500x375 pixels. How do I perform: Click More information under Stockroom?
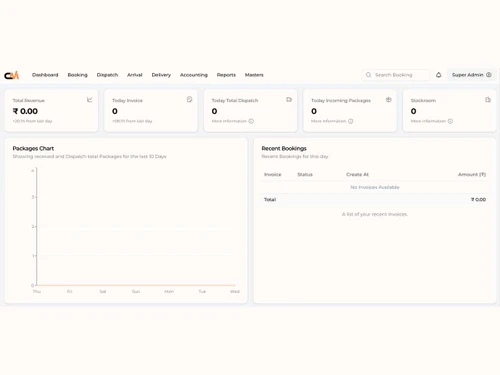click(428, 121)
